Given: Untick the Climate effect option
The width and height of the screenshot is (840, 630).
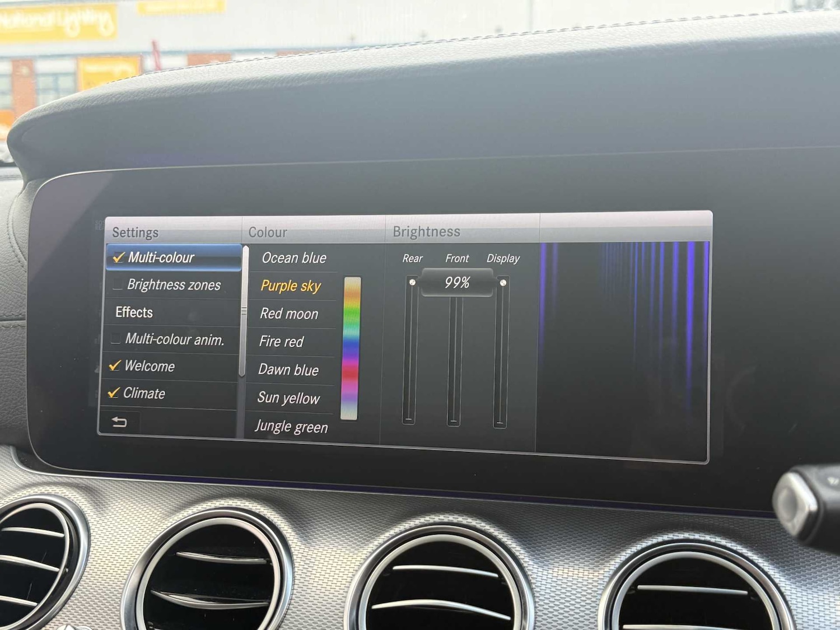Looking at the screenshot, I should (114, 393).
